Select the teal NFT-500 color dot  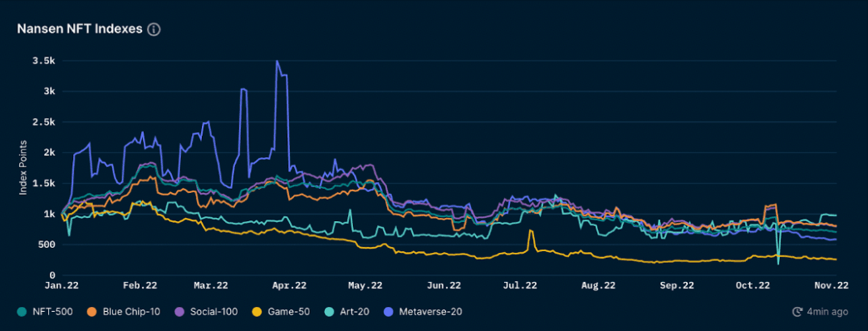[22, 312]
